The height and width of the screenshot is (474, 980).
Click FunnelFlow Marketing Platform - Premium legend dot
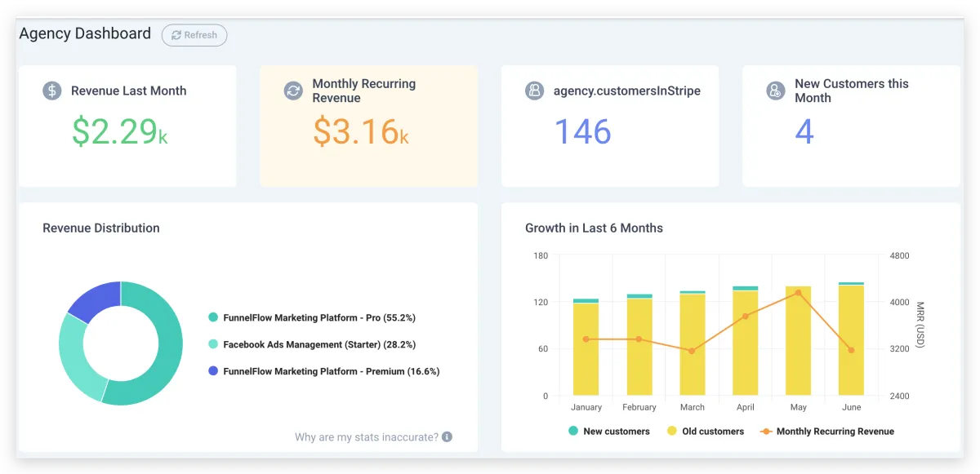coord(214,371)
